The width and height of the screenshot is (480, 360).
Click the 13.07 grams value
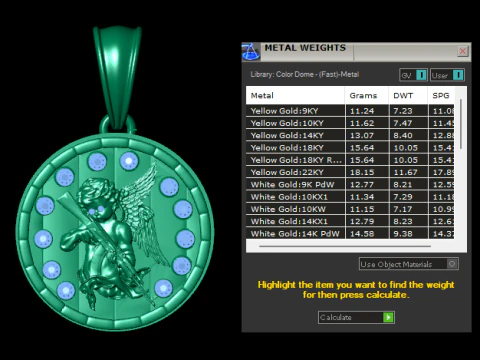pos(362,136)
